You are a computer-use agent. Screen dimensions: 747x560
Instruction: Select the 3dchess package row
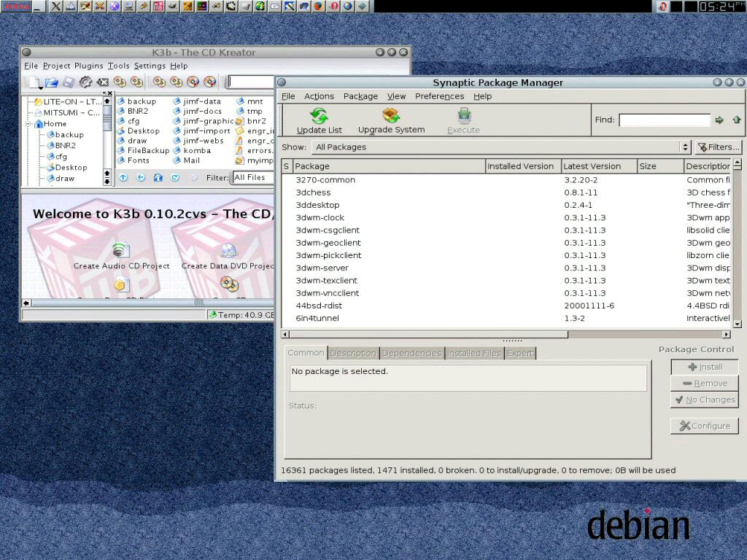point(314,192)
